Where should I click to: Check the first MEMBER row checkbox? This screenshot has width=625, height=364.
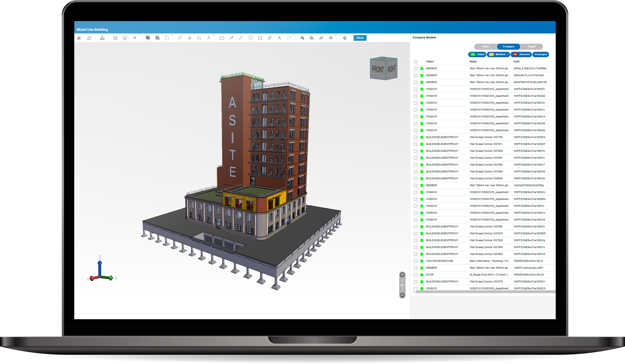point(416,69)
